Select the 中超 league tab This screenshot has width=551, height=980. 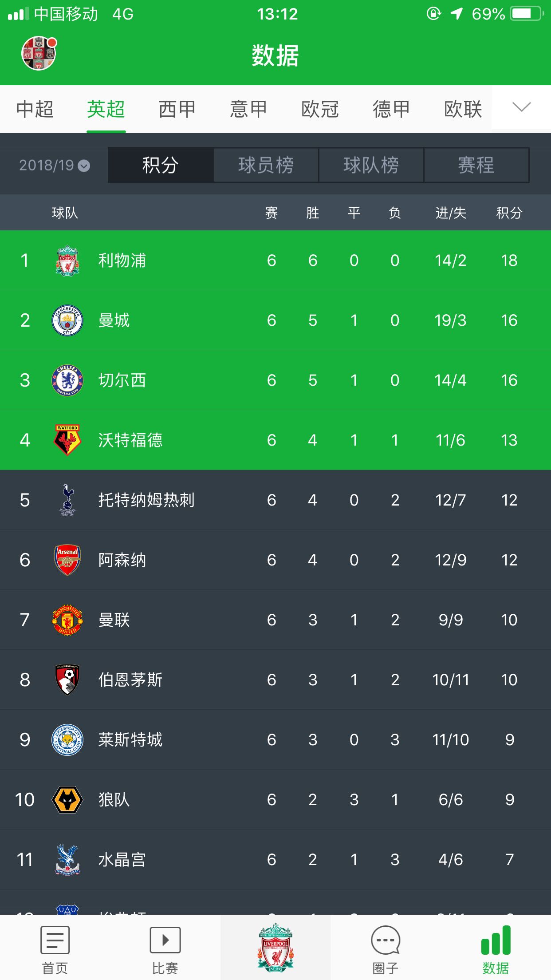pyautogui.click(x=35, y=109)
